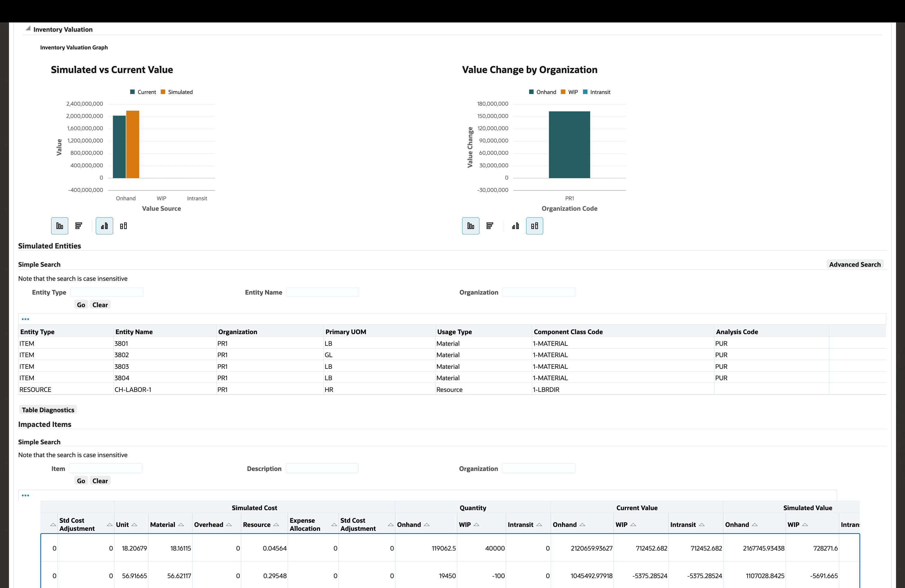This screenshot has width=905, height=588.
Task: Open Table Diagnostics
Action: (x=48, y=410)
